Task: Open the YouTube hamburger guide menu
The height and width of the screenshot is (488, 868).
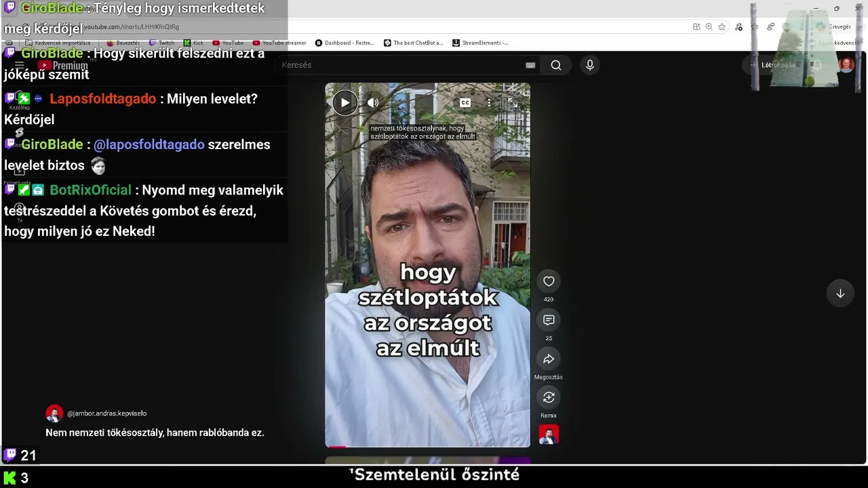Action: pos(20,65)
